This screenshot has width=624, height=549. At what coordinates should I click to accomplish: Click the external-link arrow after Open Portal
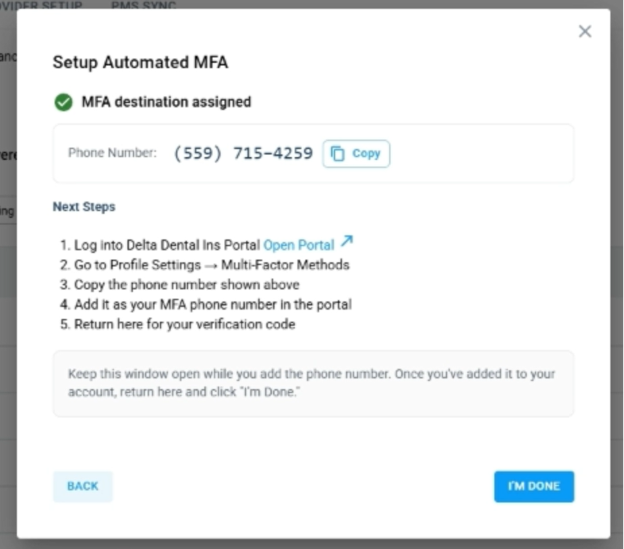point(347,242)
